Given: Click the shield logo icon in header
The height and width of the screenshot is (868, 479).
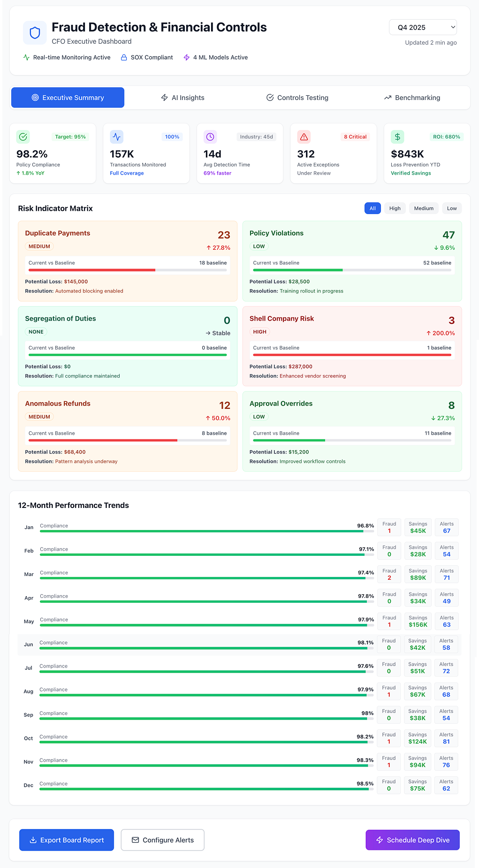Looking at the screenshot, I should [x=35, y=32].
